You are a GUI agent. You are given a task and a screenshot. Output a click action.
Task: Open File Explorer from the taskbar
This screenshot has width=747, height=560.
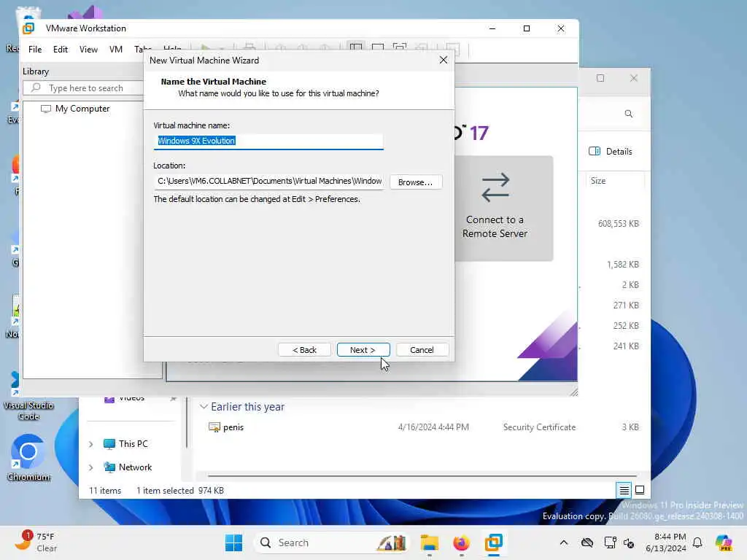(x=429, y=542)
